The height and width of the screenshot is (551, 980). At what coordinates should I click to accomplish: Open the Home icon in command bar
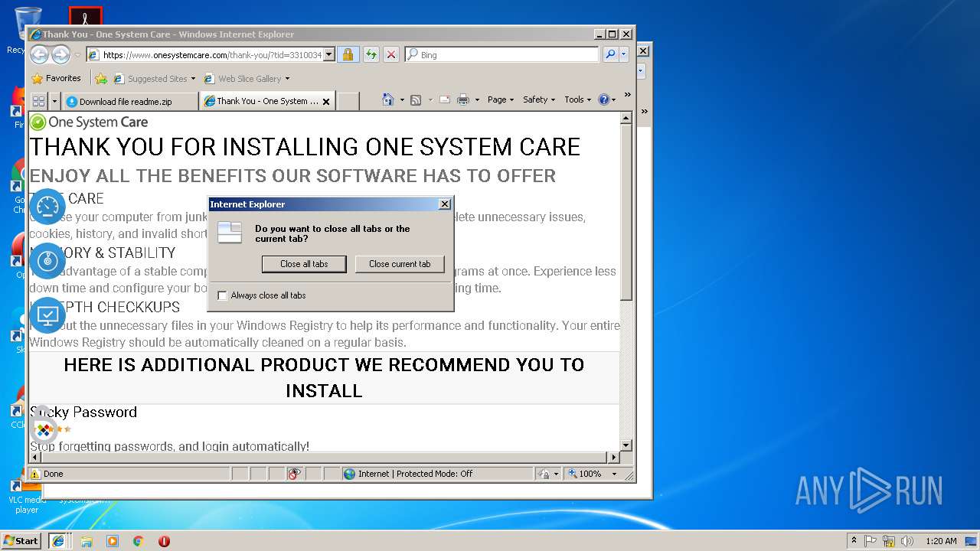pos(388,99)
